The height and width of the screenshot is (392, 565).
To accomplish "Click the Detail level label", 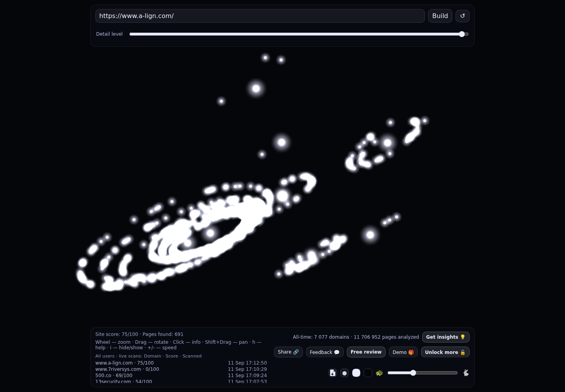I will coord(109,34).
